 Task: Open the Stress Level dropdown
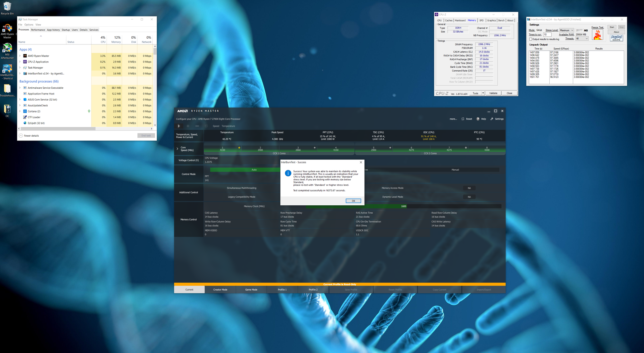coord(567,30)
